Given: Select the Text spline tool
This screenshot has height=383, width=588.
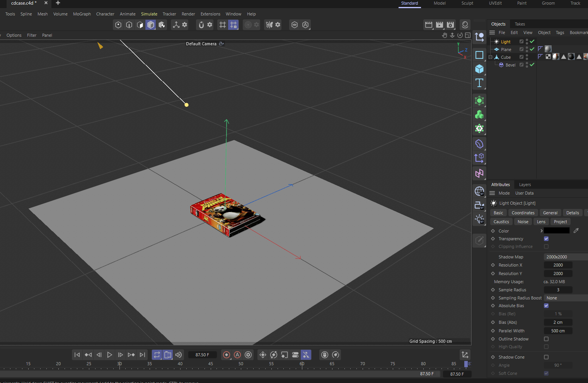Looking at the screenshot, I should (x=479, y=83).
